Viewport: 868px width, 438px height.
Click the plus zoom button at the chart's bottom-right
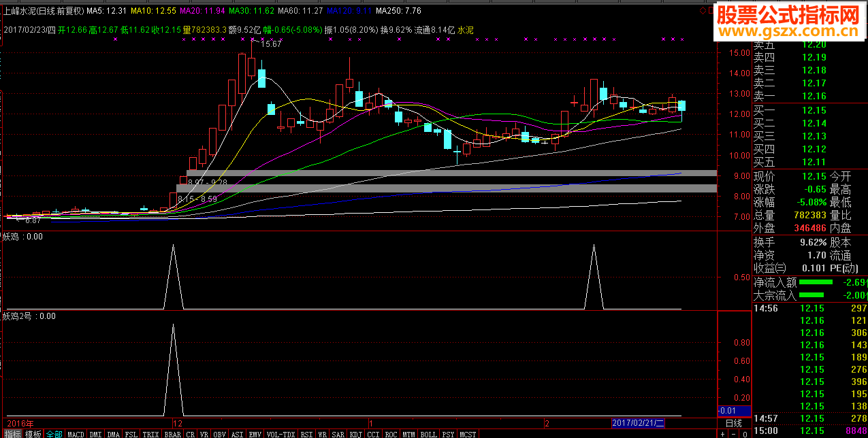click(723, 433)
